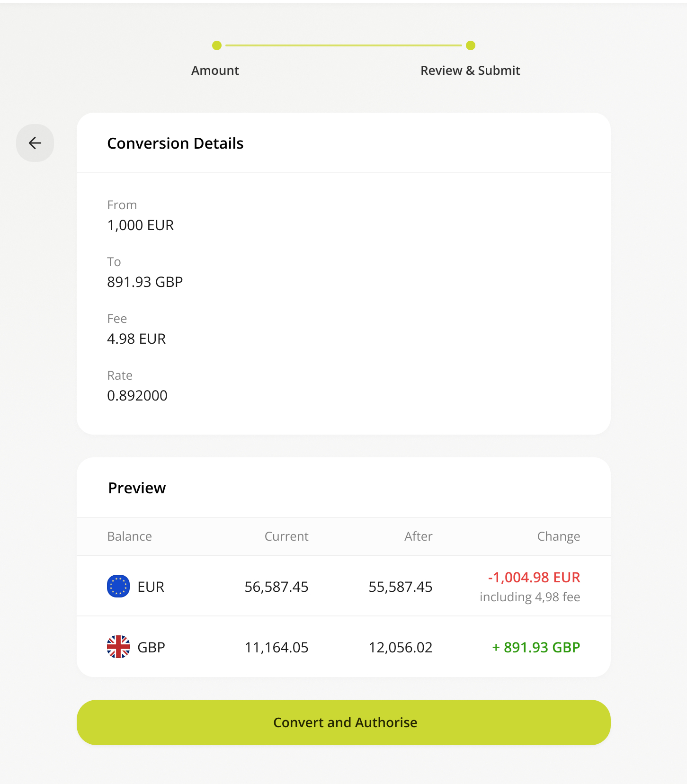
Task: Click the progress line between steps
Action: [x=344, y=45]
